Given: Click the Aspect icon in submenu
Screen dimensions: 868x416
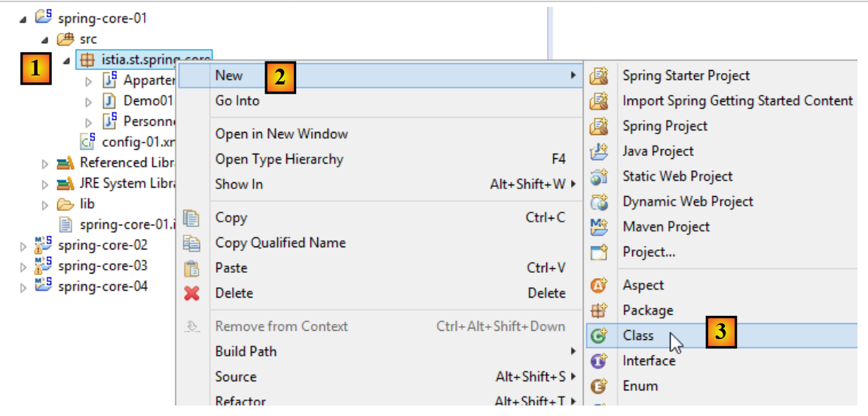Looking at the screenshot, I should (x=599, y=285).
